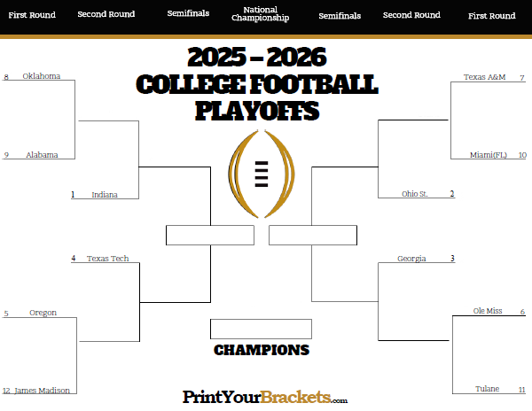Click the Oklahoma team entry
Screen dimensions: 532x411
[42, 76]
